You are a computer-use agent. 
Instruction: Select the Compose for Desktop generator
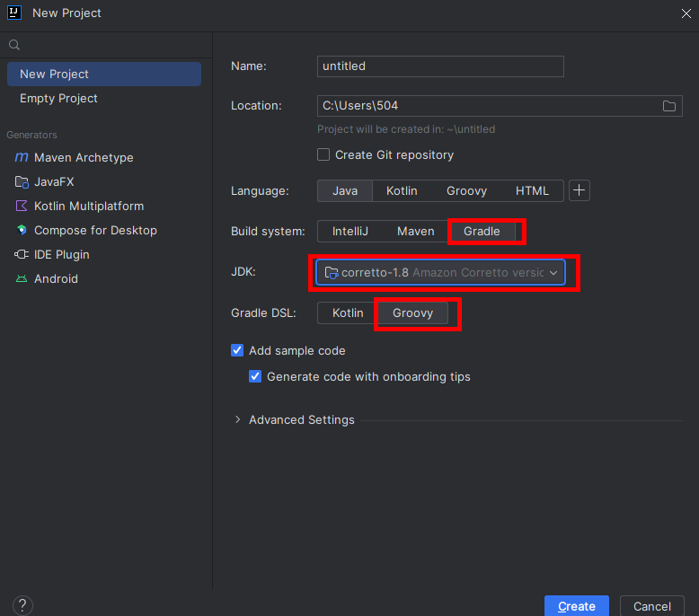[104, 230]
